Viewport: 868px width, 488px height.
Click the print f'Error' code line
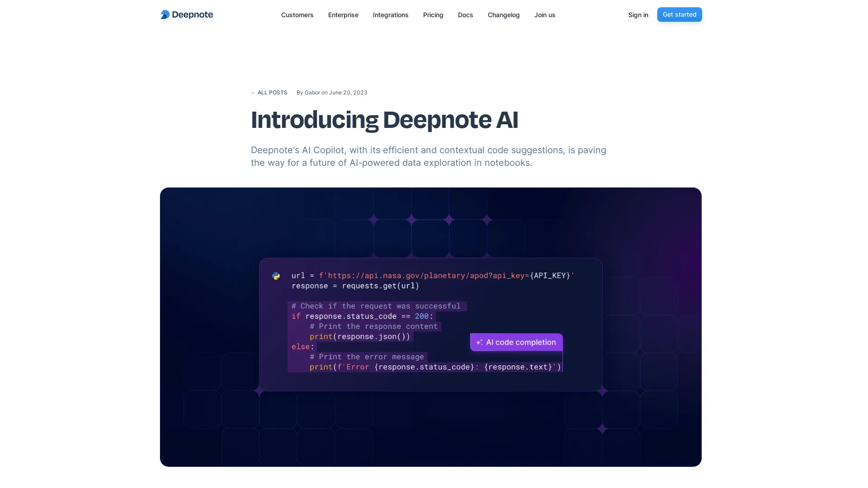point(435,367)
